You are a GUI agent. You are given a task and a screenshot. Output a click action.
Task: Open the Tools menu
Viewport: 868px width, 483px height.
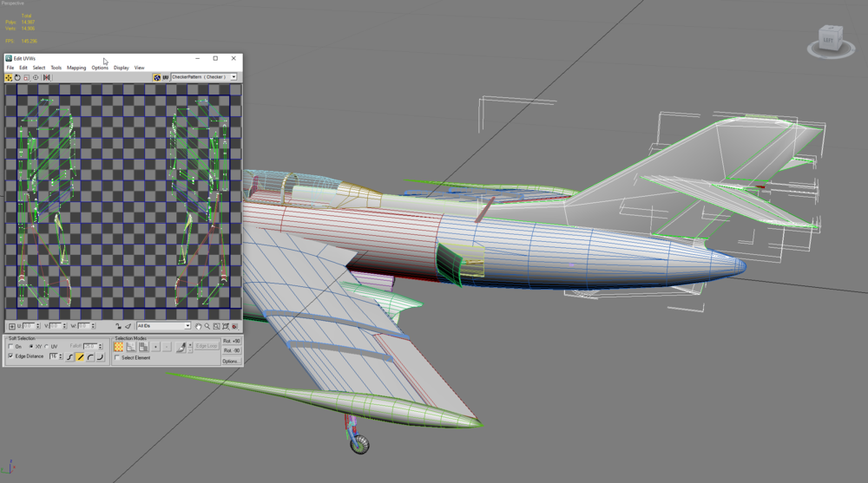[56, 68]
